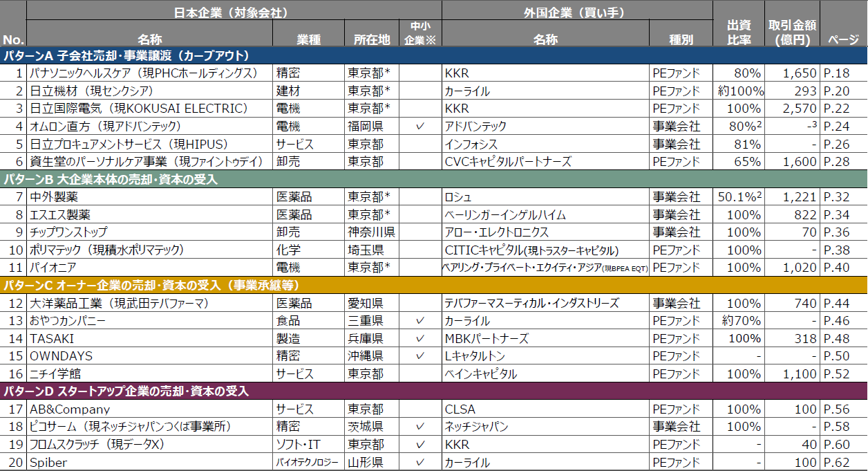
Task: Click the 福岡県 location cell
Action: (372, 126)
